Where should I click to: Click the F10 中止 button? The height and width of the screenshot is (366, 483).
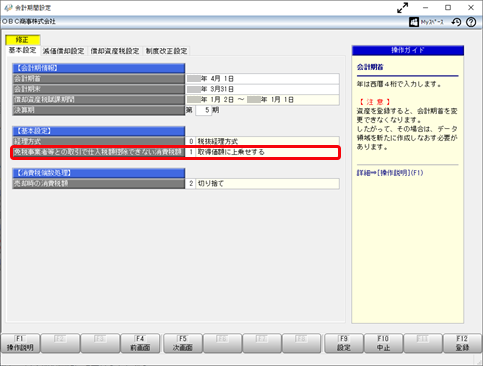383,343
